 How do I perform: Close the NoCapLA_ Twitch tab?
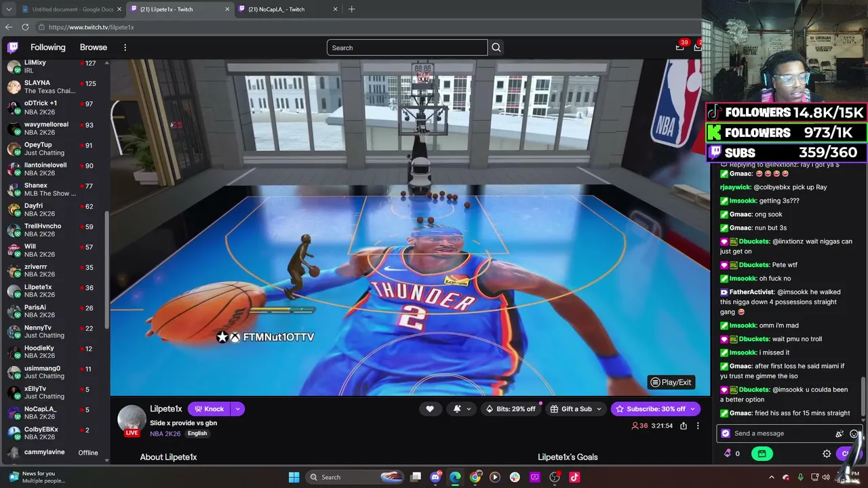pos(335,9)
